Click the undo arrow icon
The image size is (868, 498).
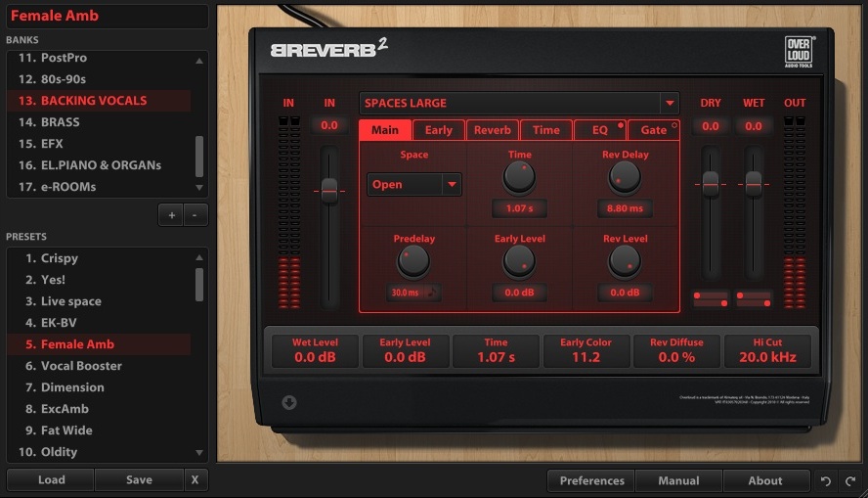click(826, 481)
